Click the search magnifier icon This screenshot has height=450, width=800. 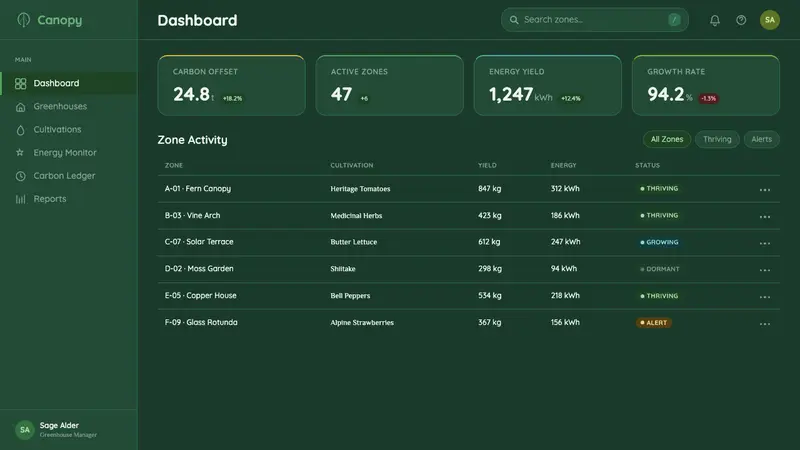[x=514, y=20]
